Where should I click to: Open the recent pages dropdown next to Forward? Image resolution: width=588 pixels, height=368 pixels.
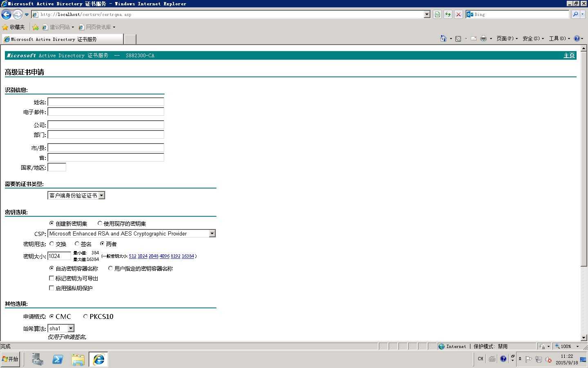click(x=27, y=15)
